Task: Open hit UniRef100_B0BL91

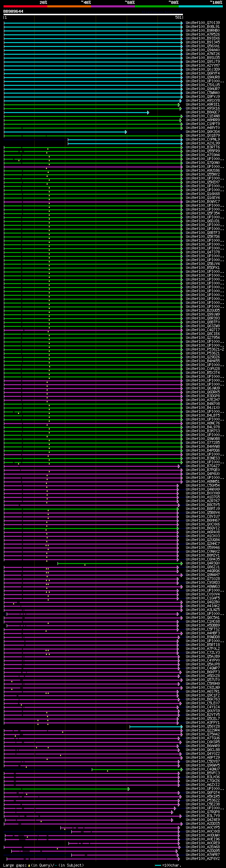Action: pos(203,27)
